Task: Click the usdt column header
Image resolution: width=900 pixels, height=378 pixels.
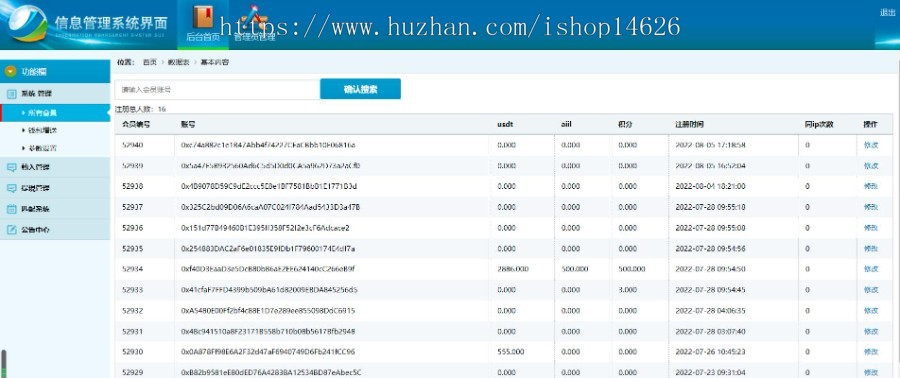Action: (x=505, y=124)
